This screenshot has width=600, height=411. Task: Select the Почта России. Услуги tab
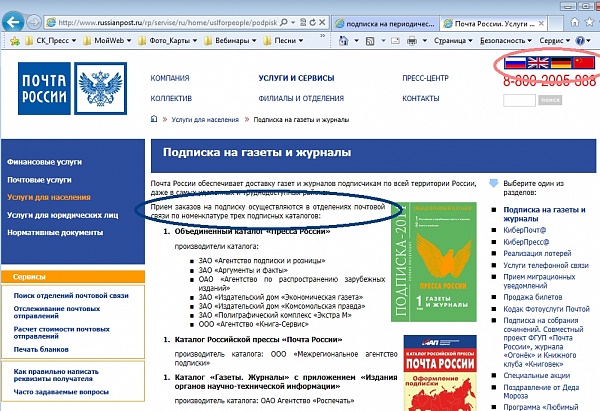pyautogui.click(x=494, y=24)
